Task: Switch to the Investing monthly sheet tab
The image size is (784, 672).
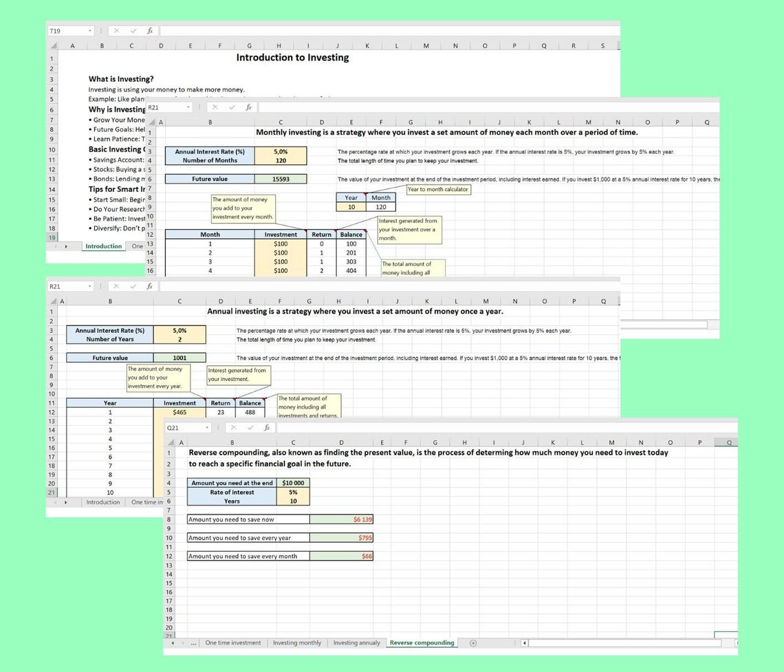Action: tap(297, 642)
